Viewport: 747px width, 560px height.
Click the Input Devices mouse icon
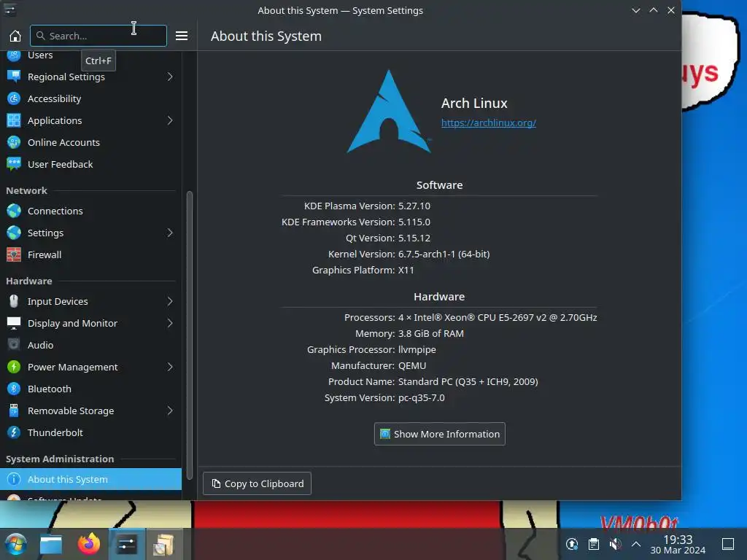click(14, 301)
